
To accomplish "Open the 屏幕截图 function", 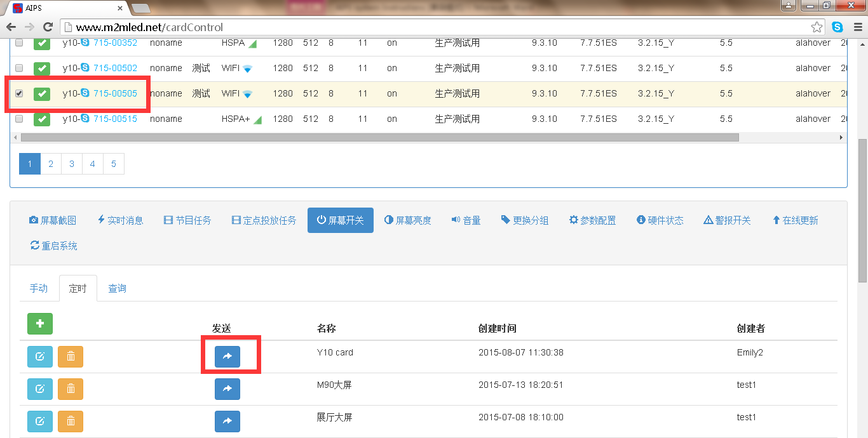I will (x=53, y=220).
